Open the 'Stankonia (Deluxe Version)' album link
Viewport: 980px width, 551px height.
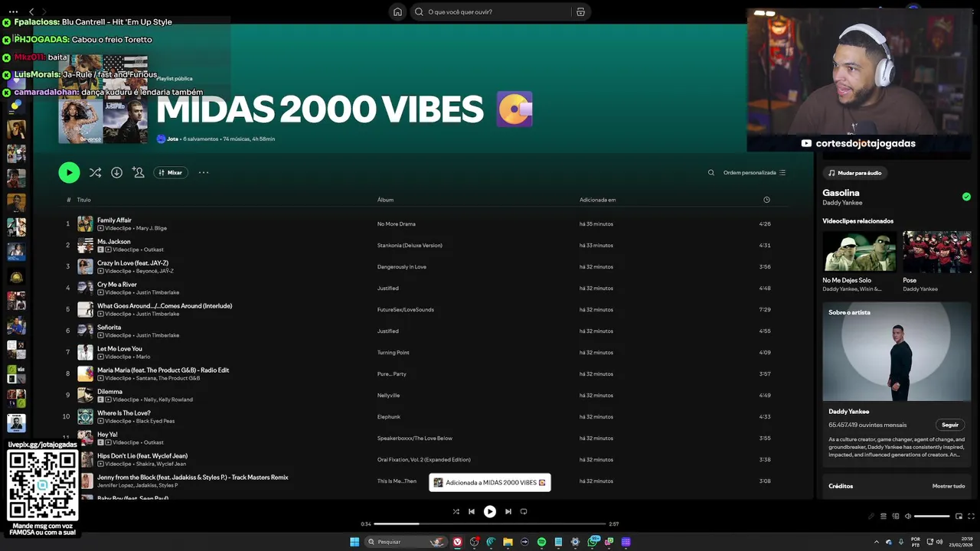410,246
